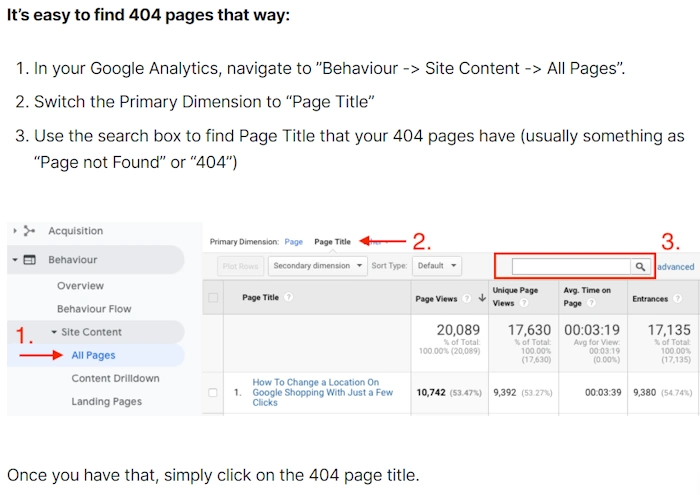Viewport: 700px width, 495px height.
Task: Click the step 2 Switch the Primary Dimension text
Action: pos(204,102)
